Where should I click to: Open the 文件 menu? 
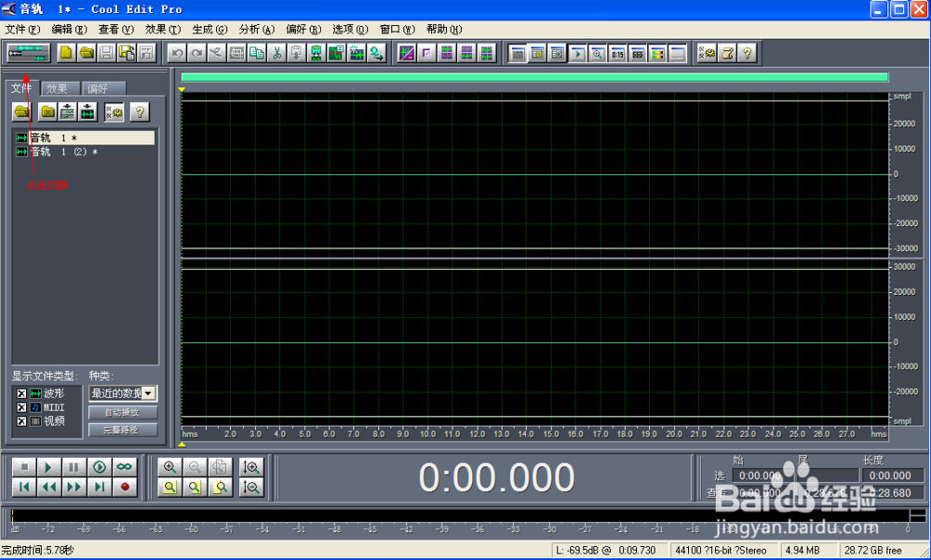coord(22,29)
